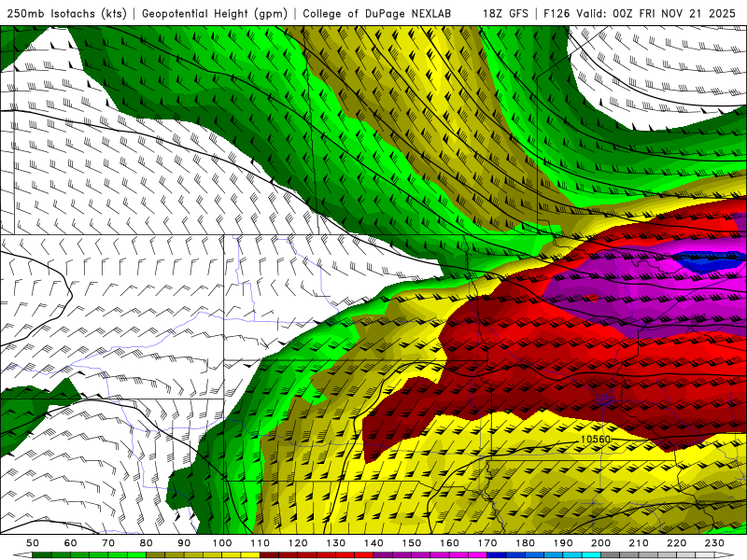This screenshot has width=747, height=560.
Task: Click the legend value 210
Action: [639, 543]
